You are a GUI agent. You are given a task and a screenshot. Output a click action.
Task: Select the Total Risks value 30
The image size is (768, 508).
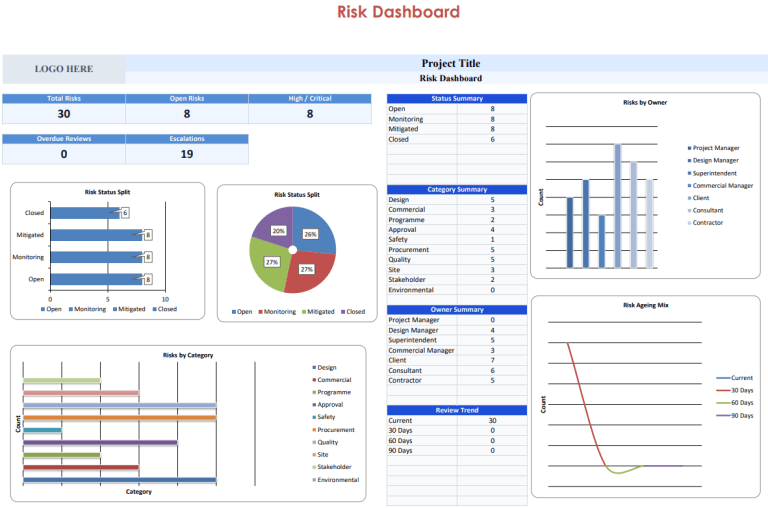(x=64, y=114)
